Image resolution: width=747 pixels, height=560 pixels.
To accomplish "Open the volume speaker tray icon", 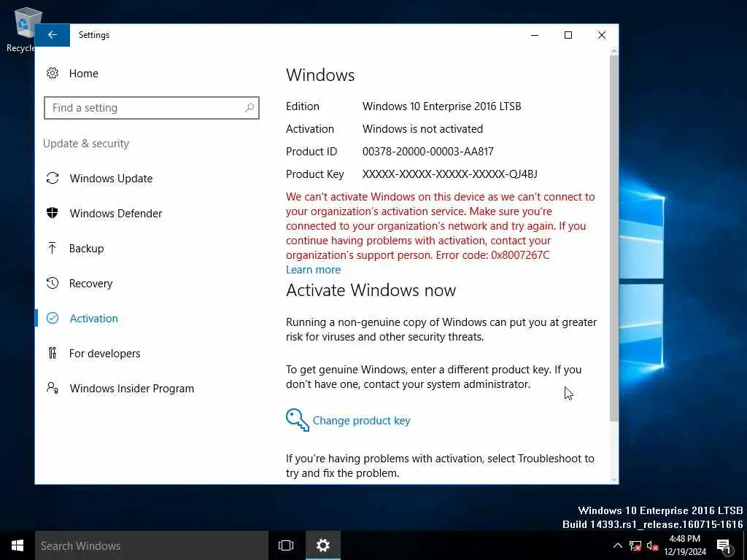I will coord(653,546).
